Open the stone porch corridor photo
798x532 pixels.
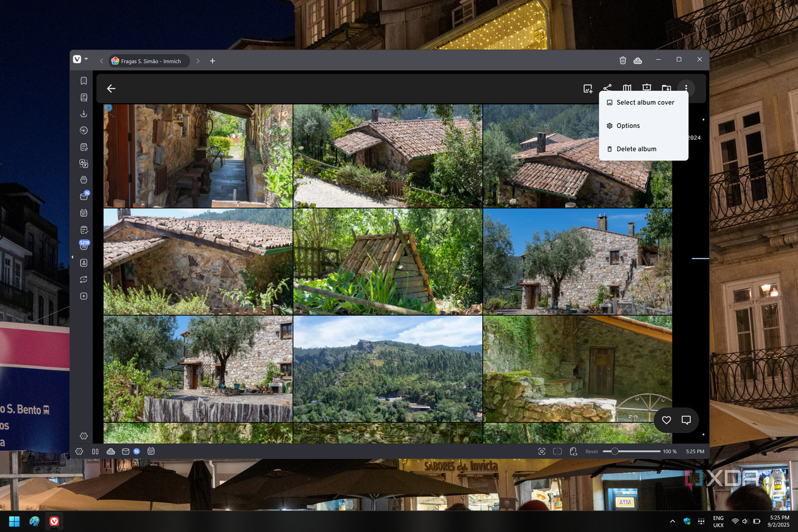[x=198, y=156]
